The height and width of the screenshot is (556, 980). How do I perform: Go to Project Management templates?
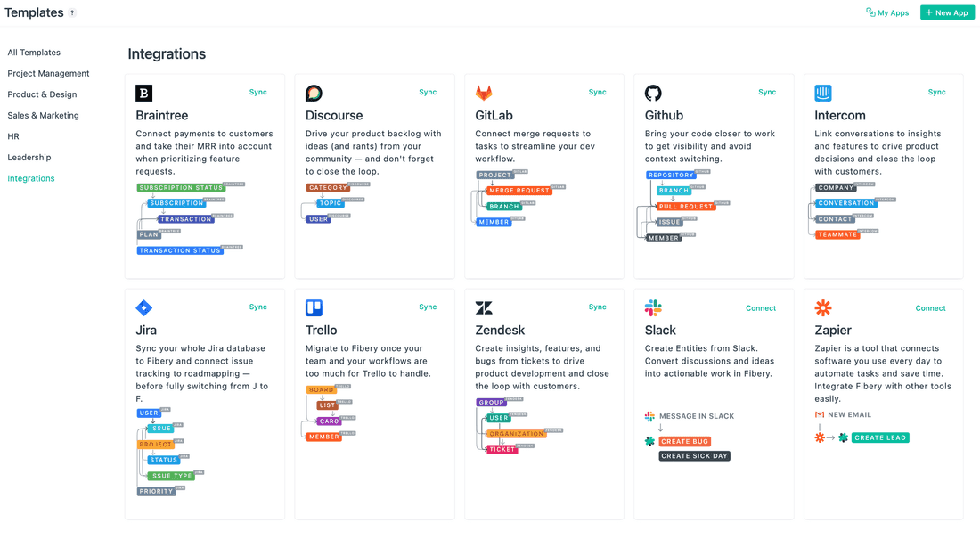(x=48, y=73)
